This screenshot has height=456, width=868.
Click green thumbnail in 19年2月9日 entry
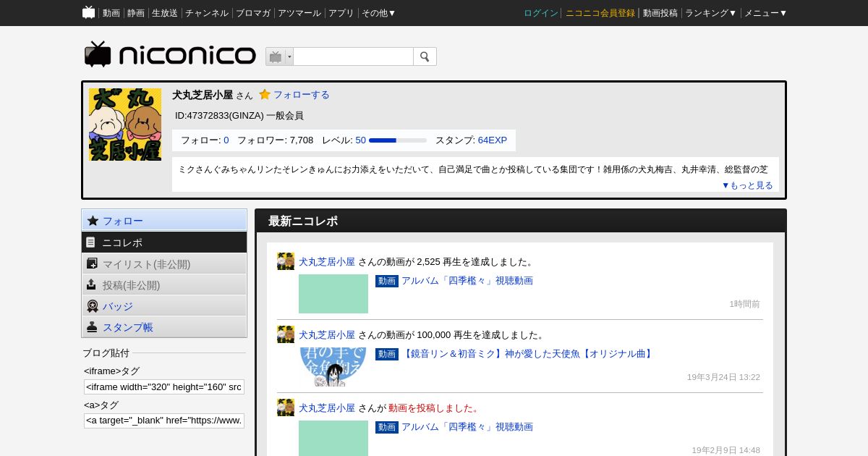(333, 439)
